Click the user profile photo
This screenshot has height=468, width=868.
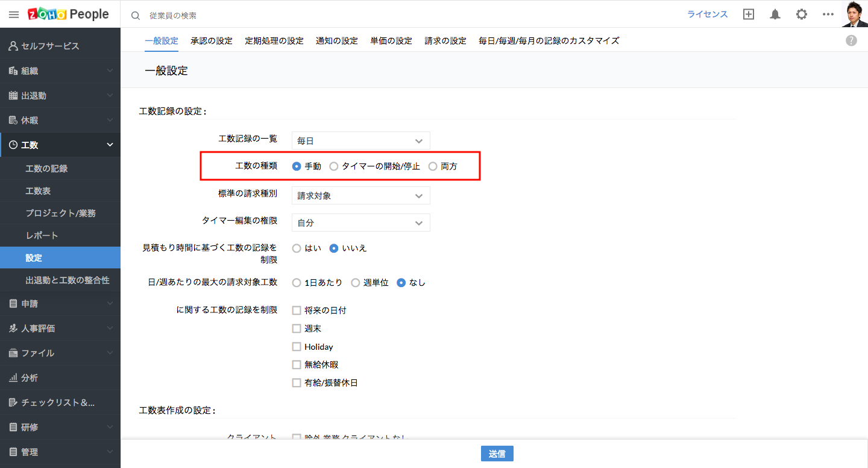click(x=855, y=14)
